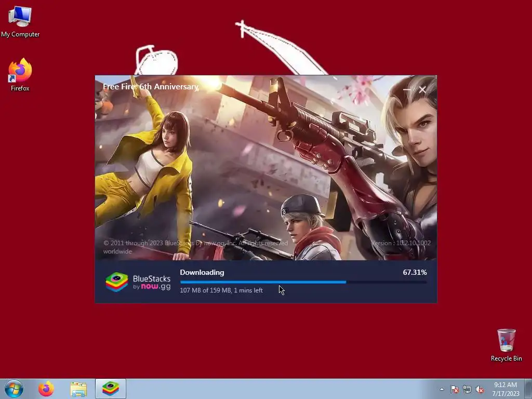This screenshot has height=399, width=532.
Task: Click the installer version number text
Action: coord(401,243)
